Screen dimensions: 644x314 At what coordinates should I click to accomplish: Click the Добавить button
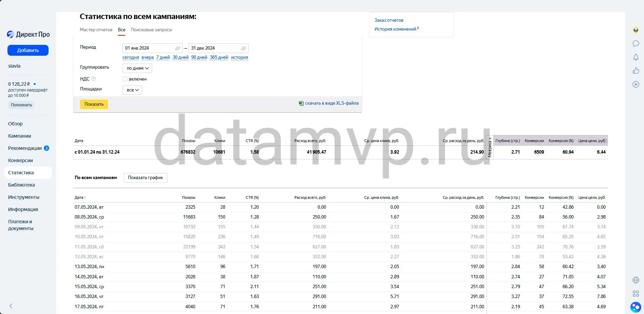[x=28, y=50]
